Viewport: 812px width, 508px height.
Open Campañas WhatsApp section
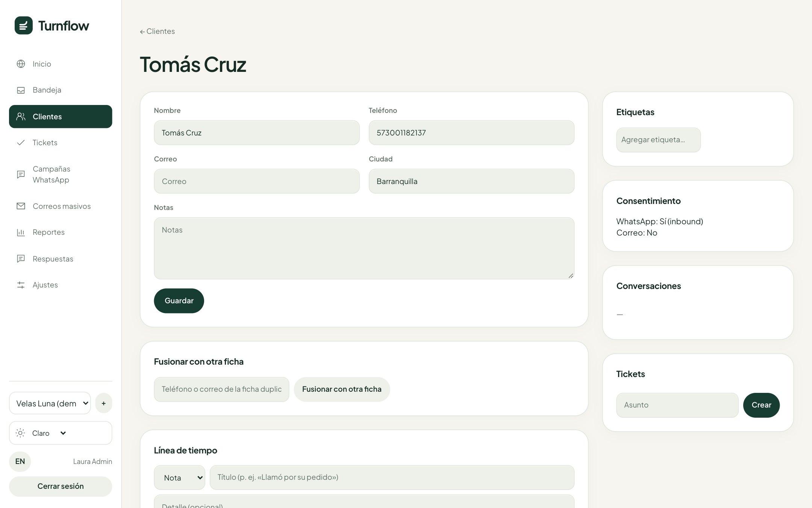(61, 174)
